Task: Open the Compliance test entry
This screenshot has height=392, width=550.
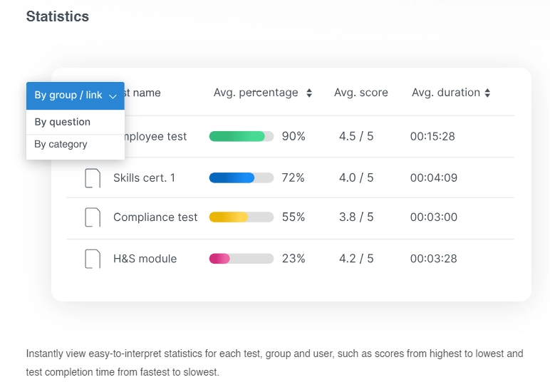Action: point(155,217)
